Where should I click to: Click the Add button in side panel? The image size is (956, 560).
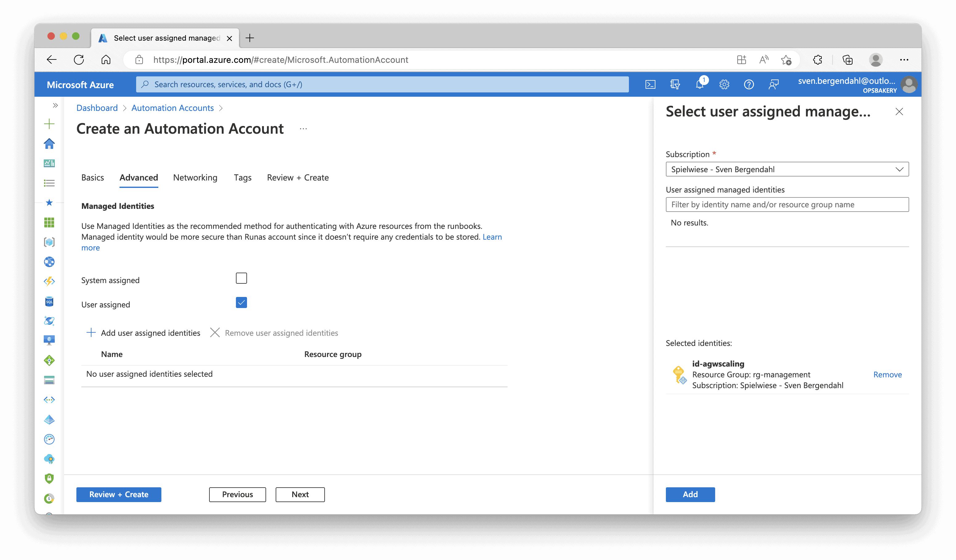click(690, 494)
